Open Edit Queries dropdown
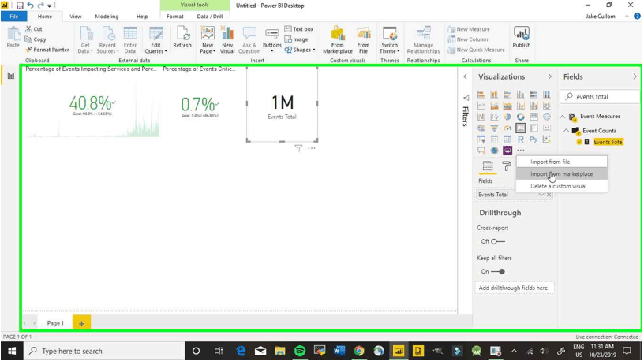 (156, 39)
